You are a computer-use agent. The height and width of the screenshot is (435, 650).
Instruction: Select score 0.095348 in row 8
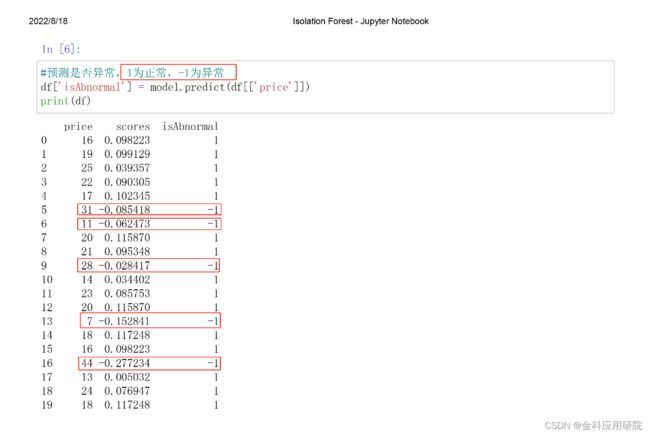[x=127, y=252]
